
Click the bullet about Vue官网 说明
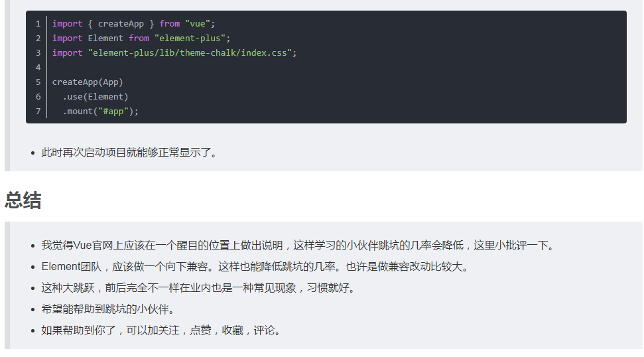coord(298,246)
